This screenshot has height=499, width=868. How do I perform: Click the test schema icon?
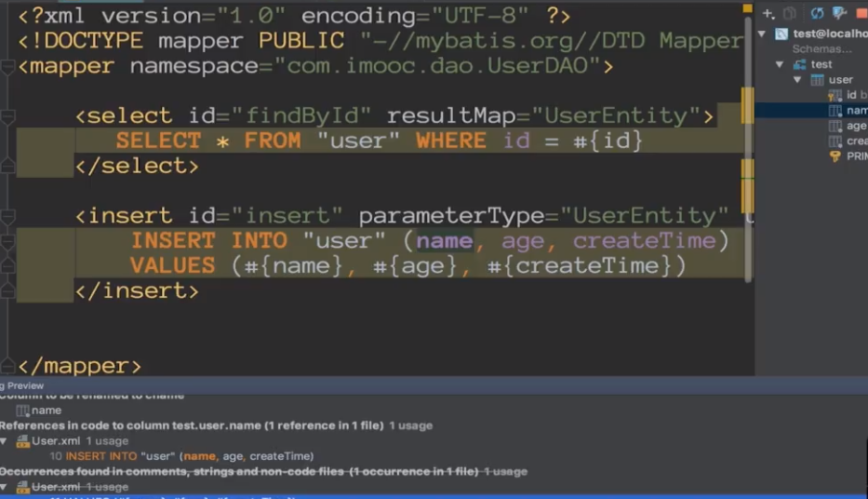point(799,64)
